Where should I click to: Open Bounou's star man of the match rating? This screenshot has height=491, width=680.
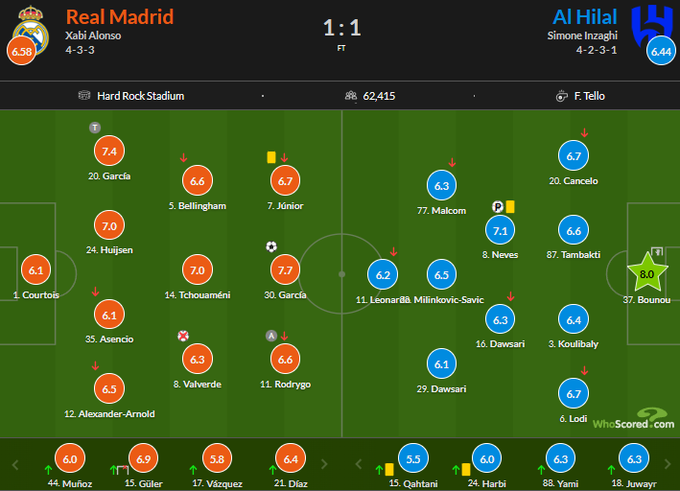pos(645,272)
